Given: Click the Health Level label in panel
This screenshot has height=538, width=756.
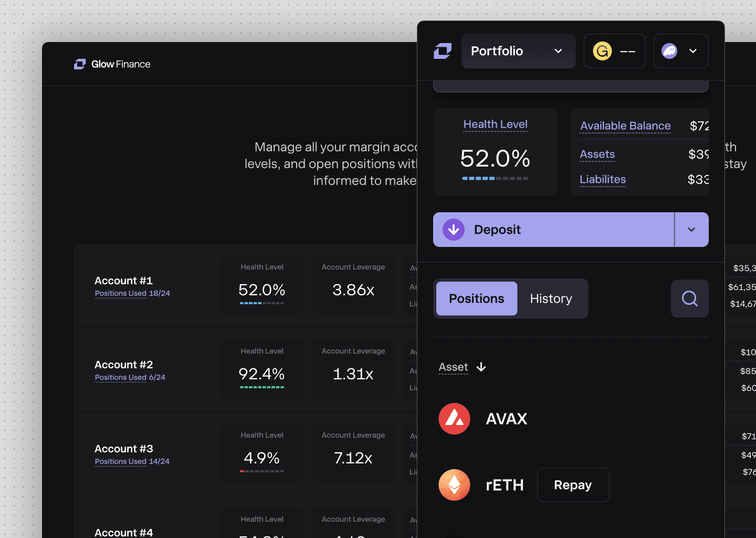Looking at the screenshot, I should click(495, 125).
